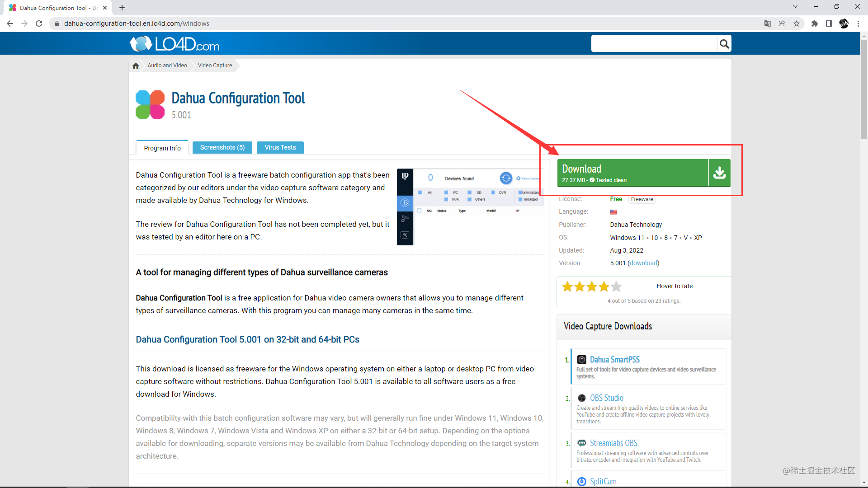Click the US flag language icon
The height and width of the screenshot is (488, 868).
coord(613,212)
